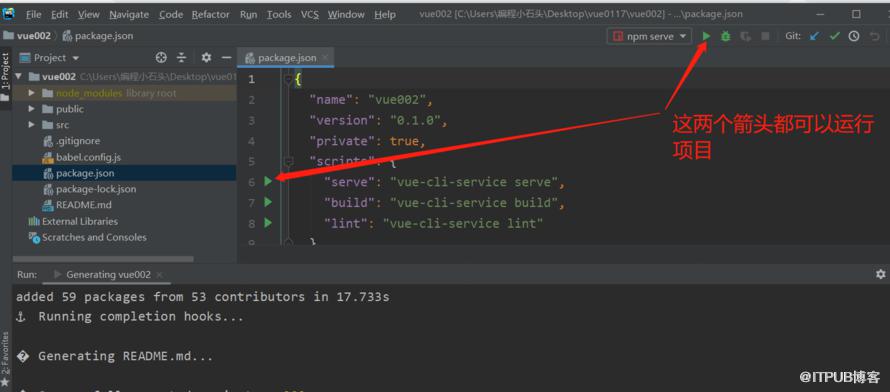Select babel.config.js in the project tree

[88, 157]
